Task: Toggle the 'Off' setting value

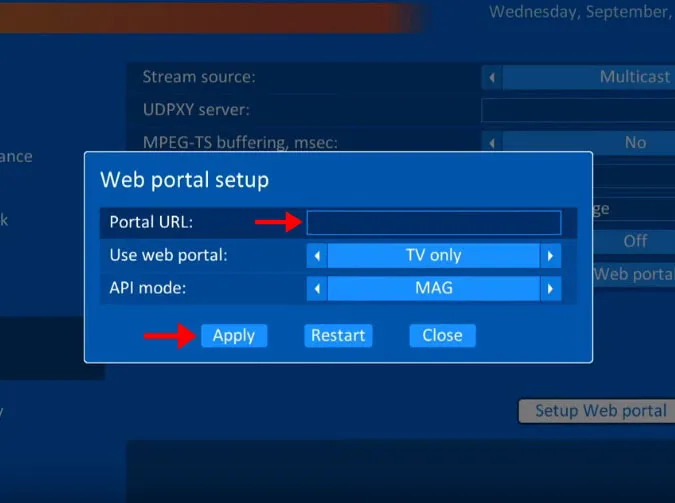Action: coord(634,241)
